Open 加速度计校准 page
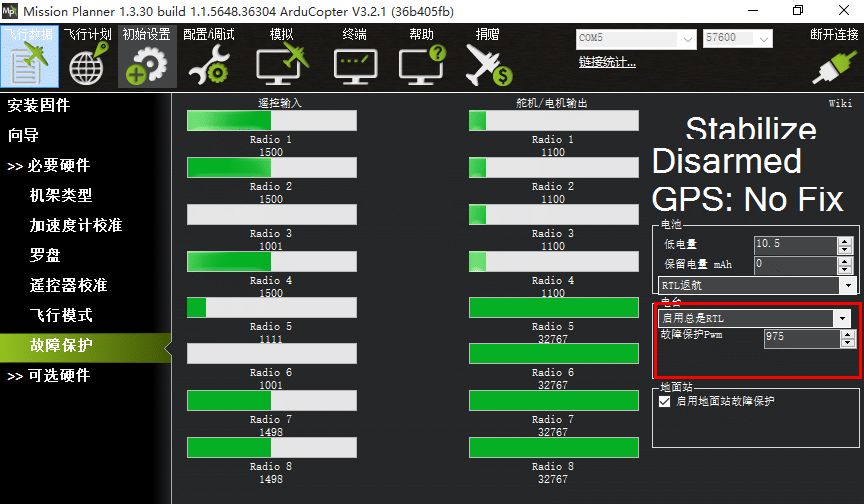Screen dimensions: 864x504 pos(75,225)
